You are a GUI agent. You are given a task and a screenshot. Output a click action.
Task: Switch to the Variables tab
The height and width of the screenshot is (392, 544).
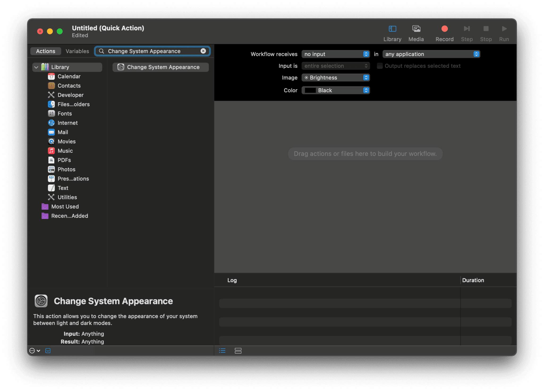(77, 51)
